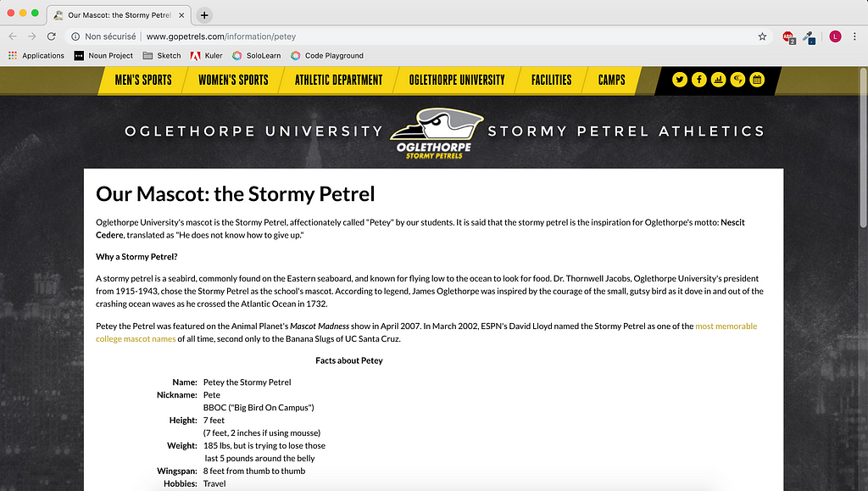Viewport: 868px width, 491px height.
Task: Open the bar chart stats icon
Action: 719,80
